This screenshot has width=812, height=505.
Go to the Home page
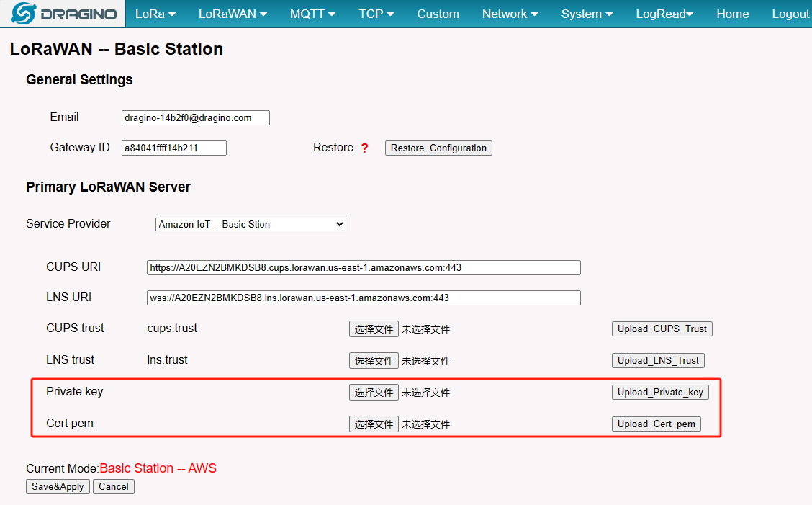(x=732, y=14)
